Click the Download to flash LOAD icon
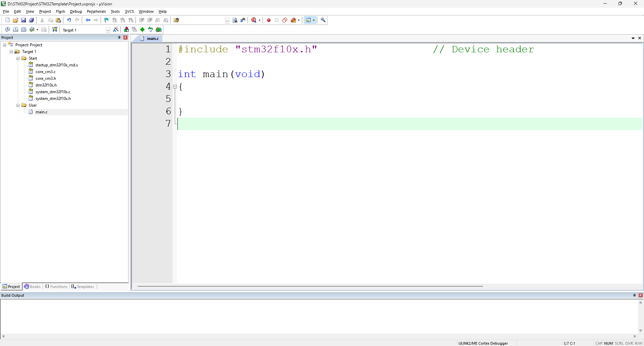Screen dimensions: 644x346 click(55, 30)
